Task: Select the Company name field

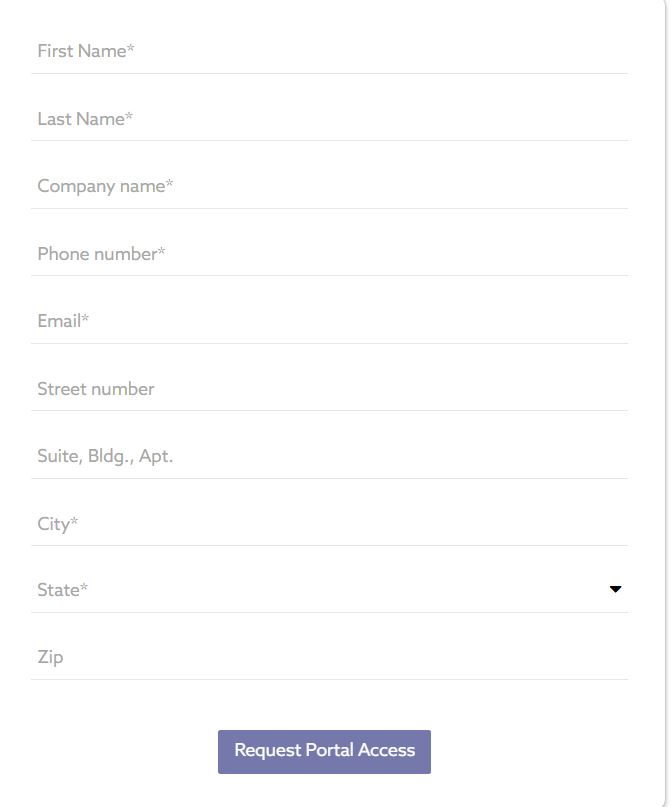Action: click(x=329, y=186)
